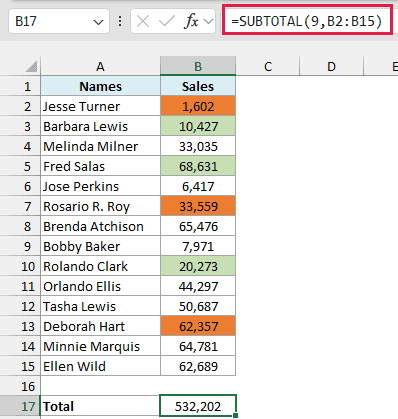Click the Cancel (X) formula icon

coord(143,22)
